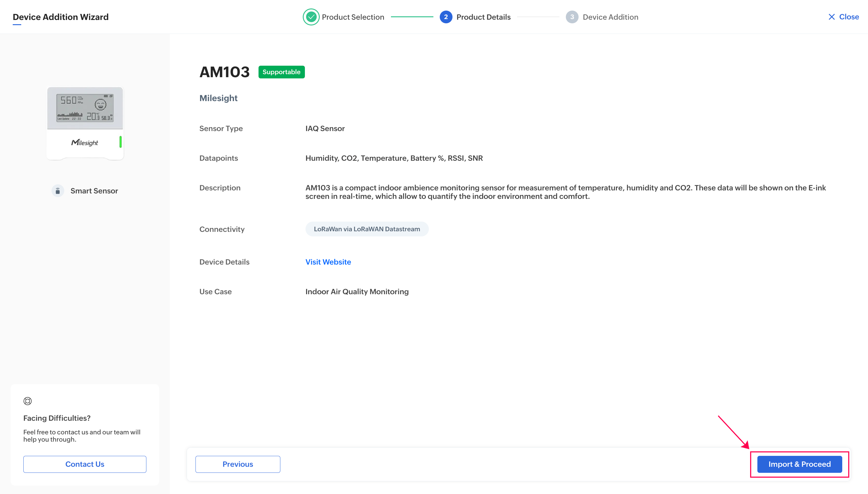
Task: Click the Smart Sensor icon
Action: click(x=58, y=191)
